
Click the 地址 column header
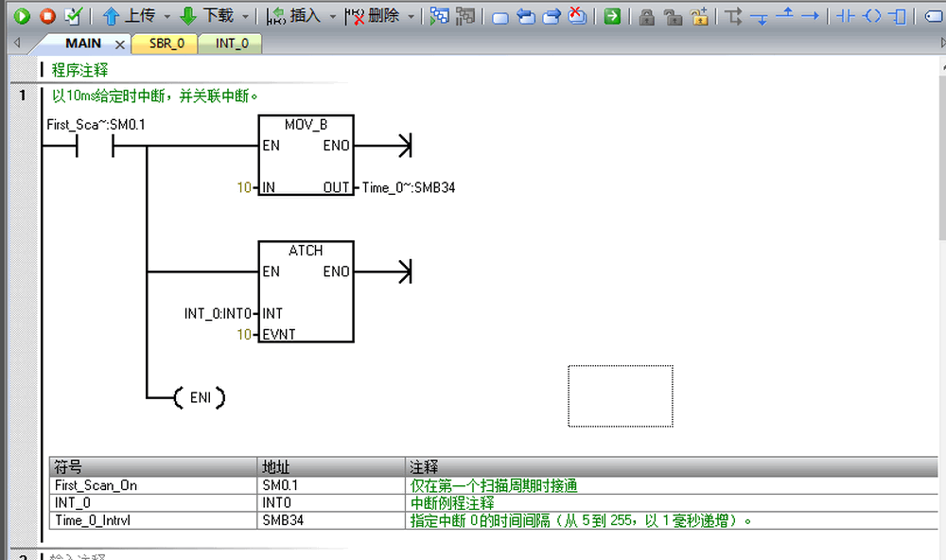point(332,467)
